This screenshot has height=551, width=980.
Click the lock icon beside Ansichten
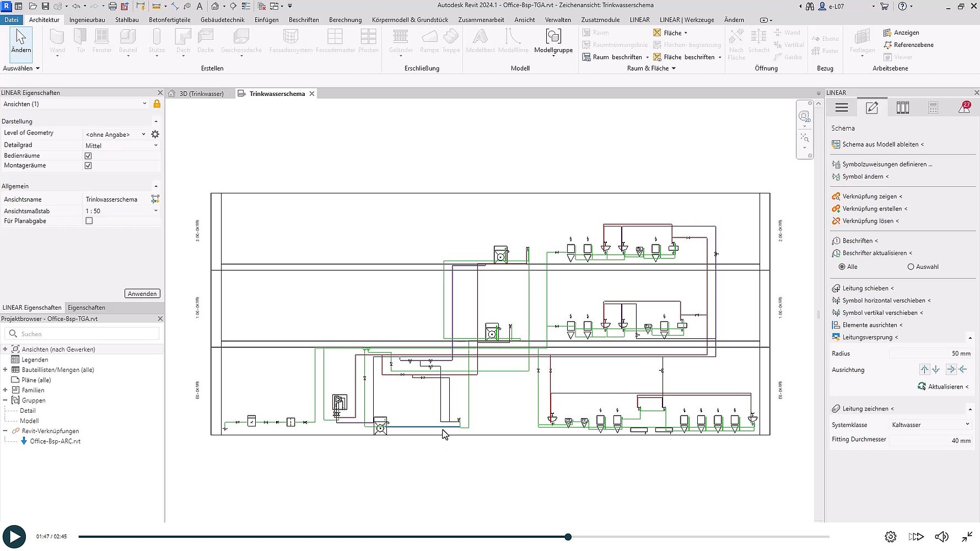tap(157, 104)
